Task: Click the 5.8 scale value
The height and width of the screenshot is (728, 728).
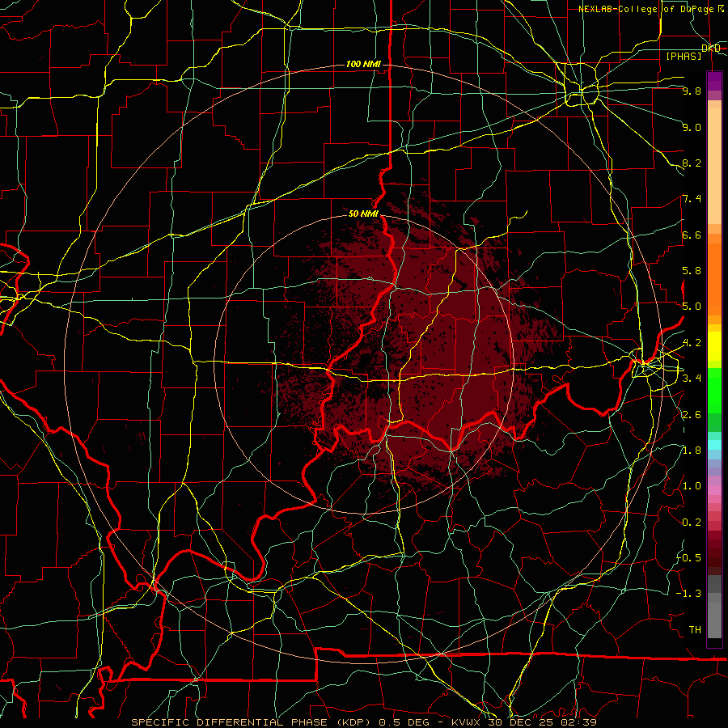Action: [x=692, y=271]
